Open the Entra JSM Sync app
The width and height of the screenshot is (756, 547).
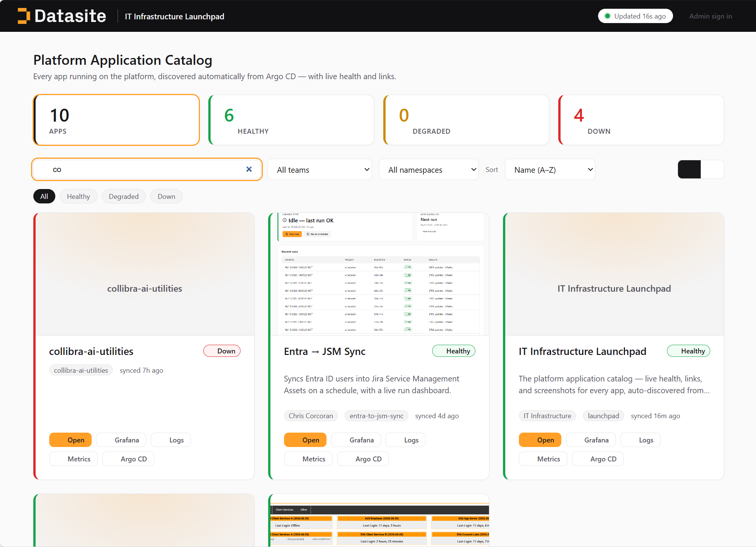[x=305, y=440]
